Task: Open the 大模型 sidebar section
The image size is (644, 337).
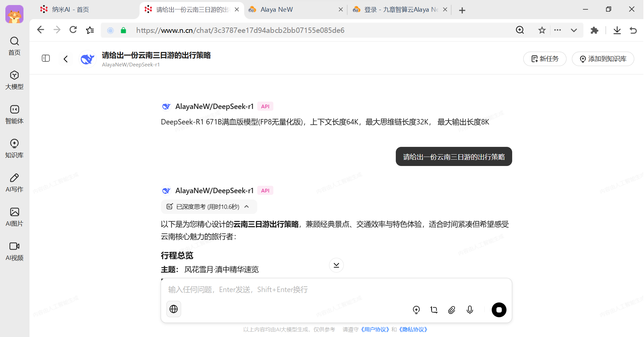Action: pyautogui.click(x=14, y=80)
